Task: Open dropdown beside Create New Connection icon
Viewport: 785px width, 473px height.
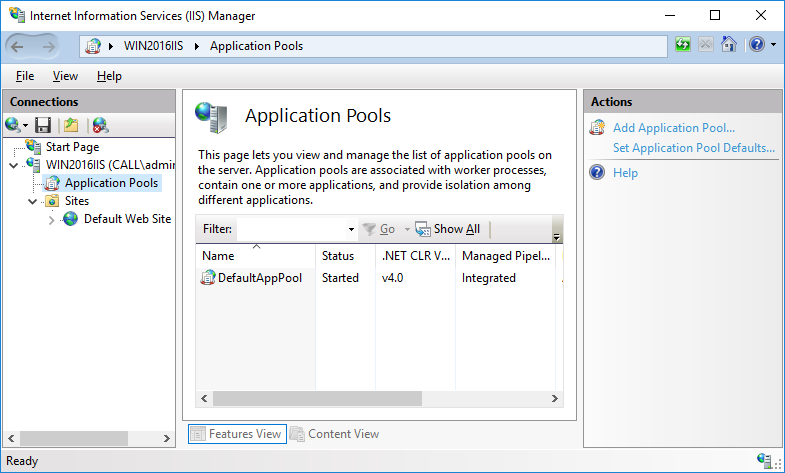Action: click(x=26, y=126)
